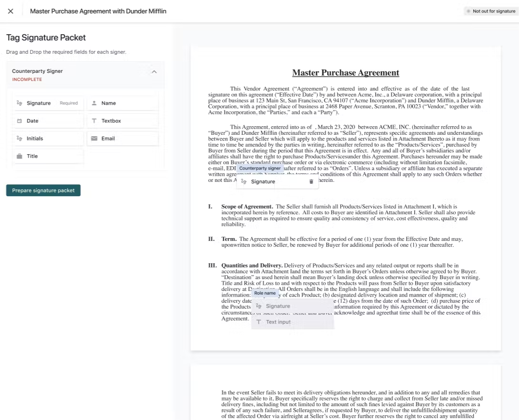Select the placed Counterparty signer Signature field
Screen dimensions: 519x420
pyautogui.click(x=278, y=181)
